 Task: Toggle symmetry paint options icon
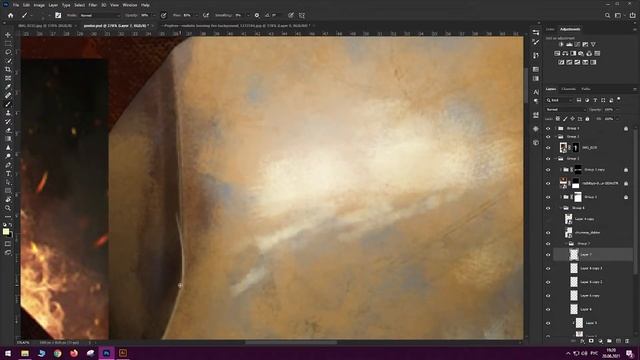tap(302, 16)
